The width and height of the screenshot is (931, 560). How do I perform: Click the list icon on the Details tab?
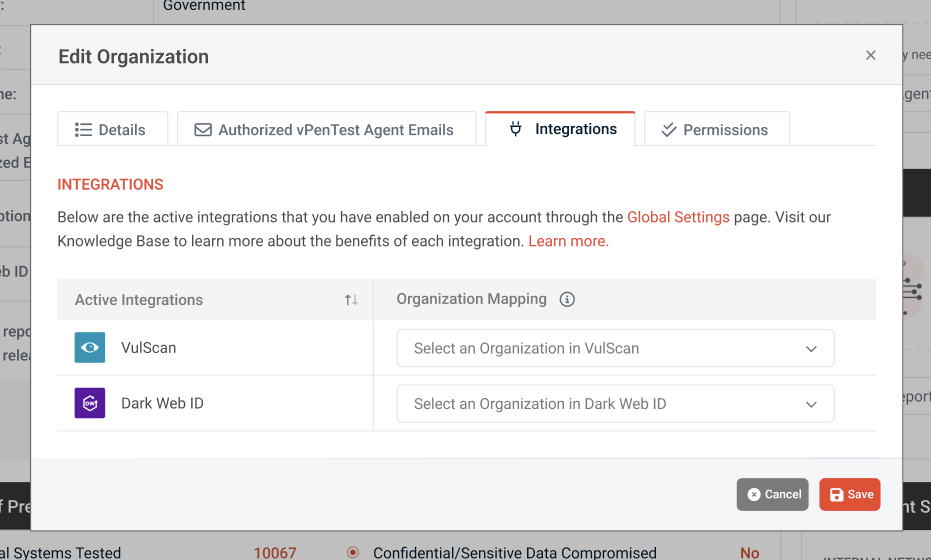(x=84, y=130)
